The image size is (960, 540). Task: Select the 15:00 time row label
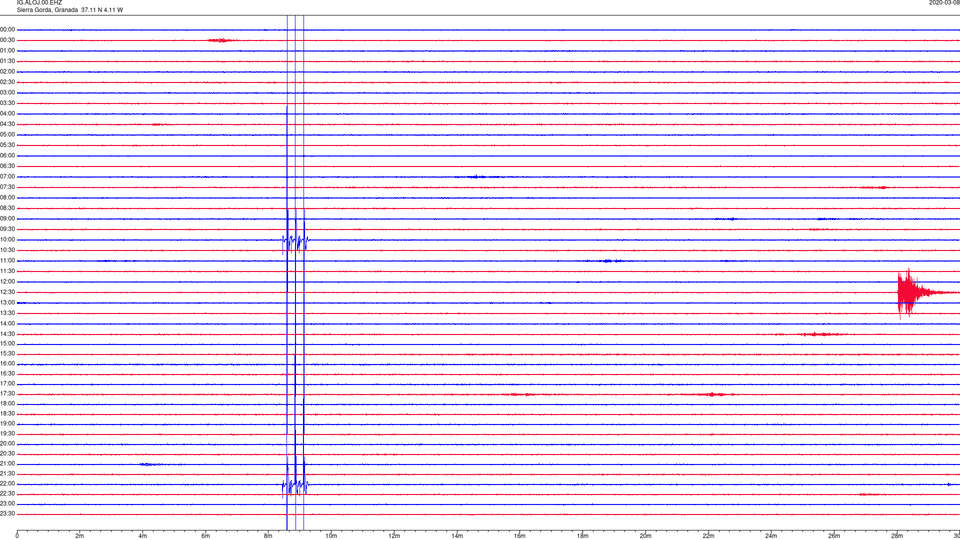[7, 343]
